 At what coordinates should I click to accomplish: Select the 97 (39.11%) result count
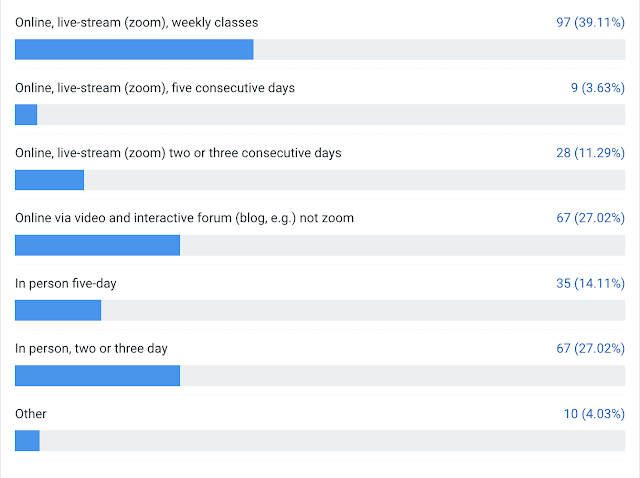590,22
